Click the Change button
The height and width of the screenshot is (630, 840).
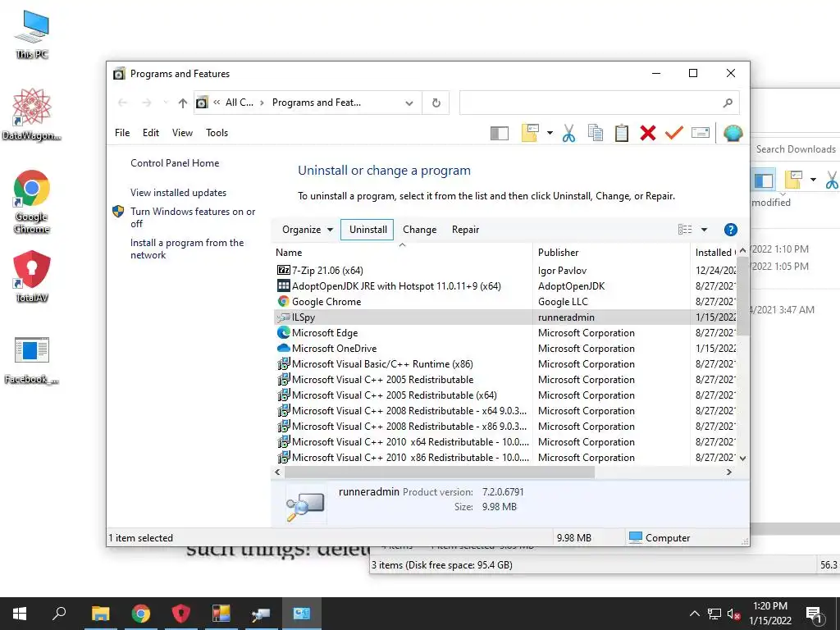(x=419, y=230)
